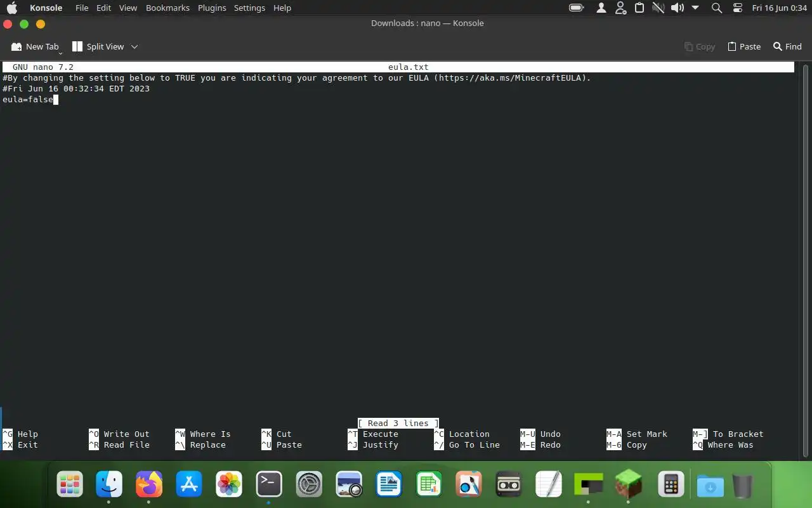The width and height of the screenshot is (812, 508).
Task: Open the green spreadsheet dock icon
Action: coord(429,485)
